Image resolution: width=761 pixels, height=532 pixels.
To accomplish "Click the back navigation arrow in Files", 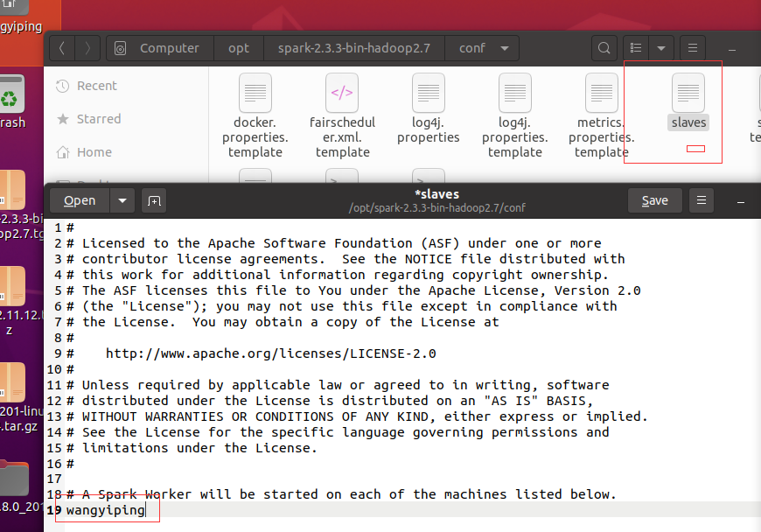I will 61,48.
